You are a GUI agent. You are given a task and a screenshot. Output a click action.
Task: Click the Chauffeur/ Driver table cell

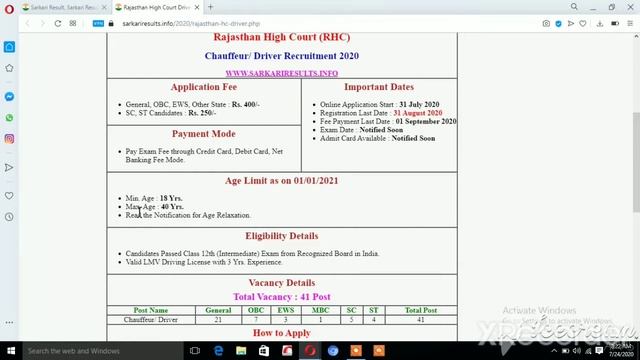point(151,320)
